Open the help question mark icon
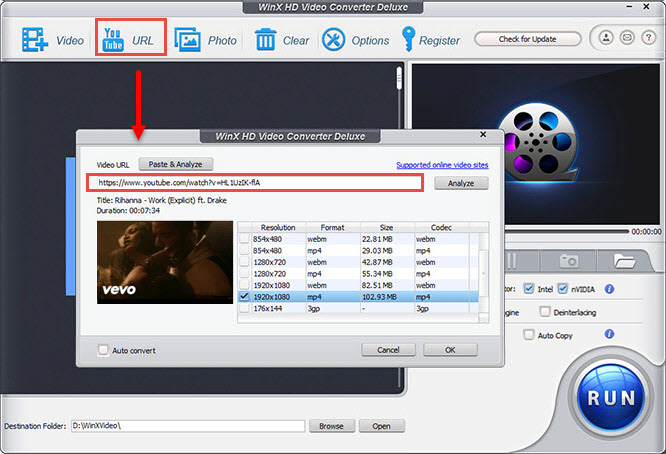Image resolution: width=666 pixels, height=454 pixels. pyautogui.click(x=648, y=38)
